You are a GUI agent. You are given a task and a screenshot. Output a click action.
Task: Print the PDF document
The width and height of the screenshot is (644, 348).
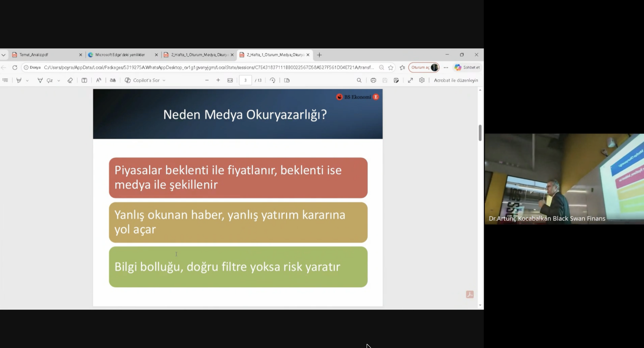[373, 80]
